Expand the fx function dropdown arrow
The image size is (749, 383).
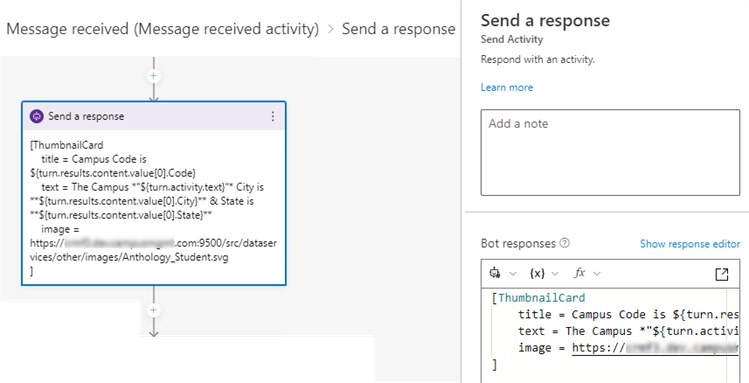597,274
